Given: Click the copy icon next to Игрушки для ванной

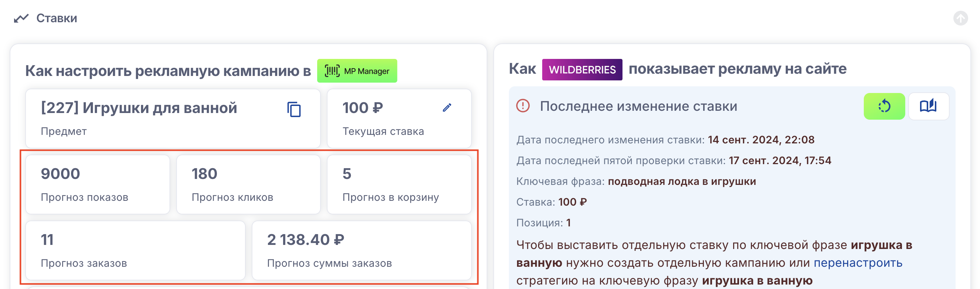Looking at the screenshot, I should click(x=294, y=110).
